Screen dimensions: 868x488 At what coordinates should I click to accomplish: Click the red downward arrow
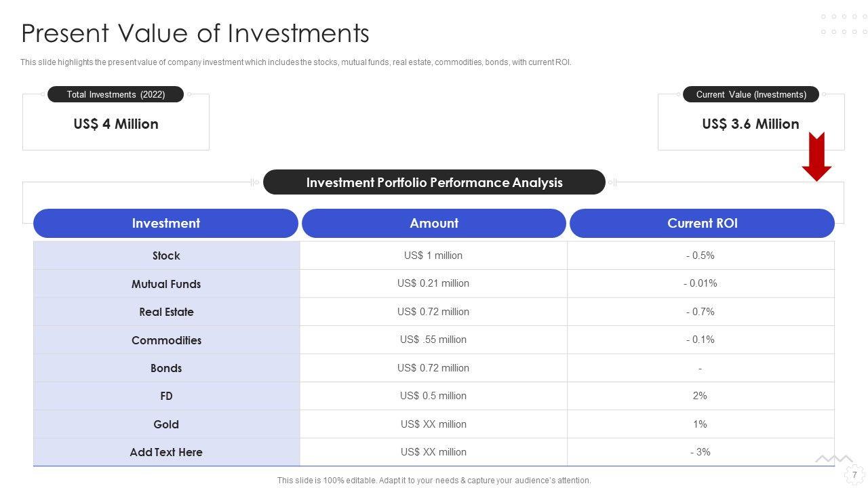816,157
